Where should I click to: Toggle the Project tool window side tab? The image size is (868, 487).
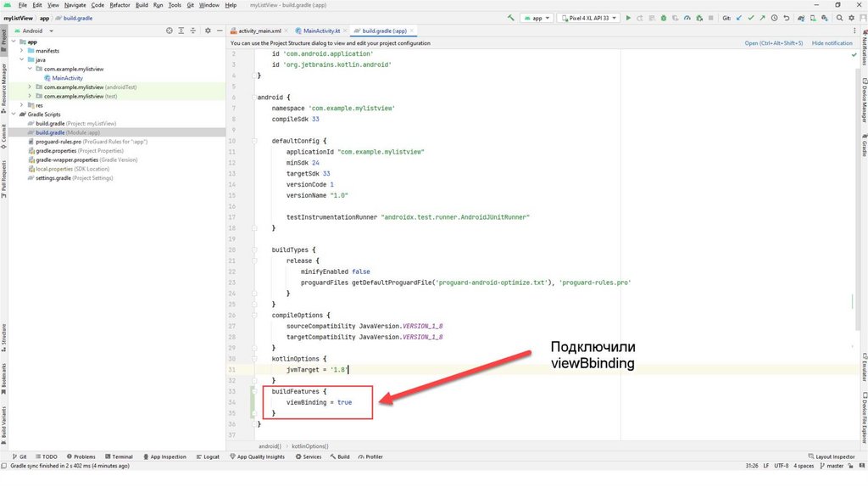3,36
